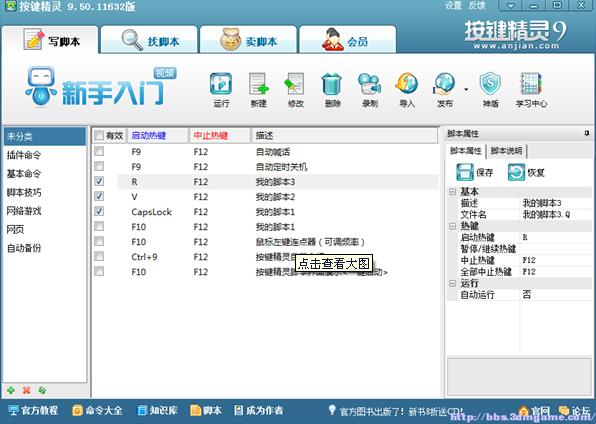Select the 未分类 category
Screen dimensions: 596x424
coord(44,137)
